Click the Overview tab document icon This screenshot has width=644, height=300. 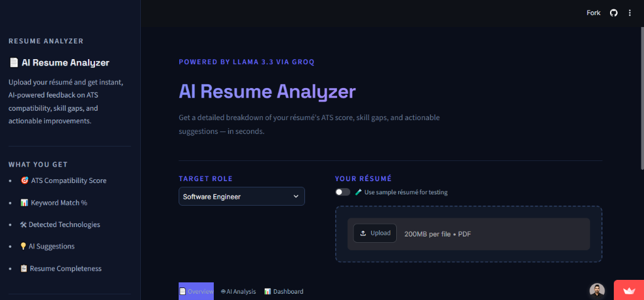(x=182, y=291)
